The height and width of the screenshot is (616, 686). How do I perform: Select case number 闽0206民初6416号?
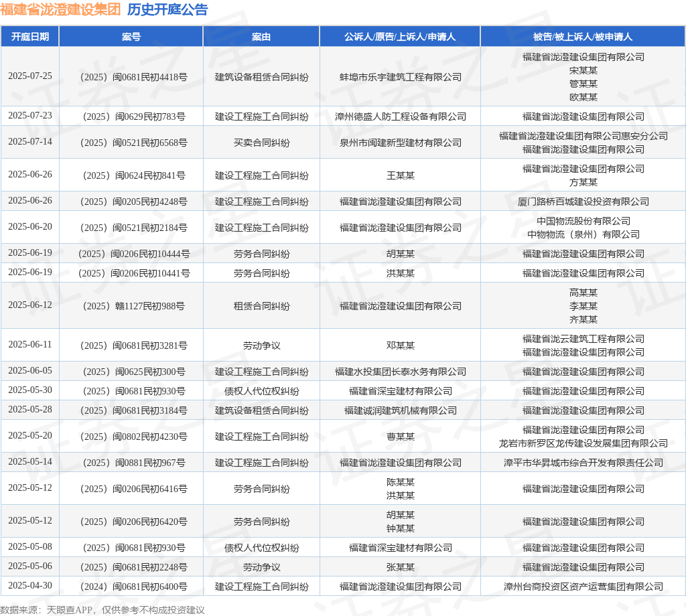[x=134, y=489]
